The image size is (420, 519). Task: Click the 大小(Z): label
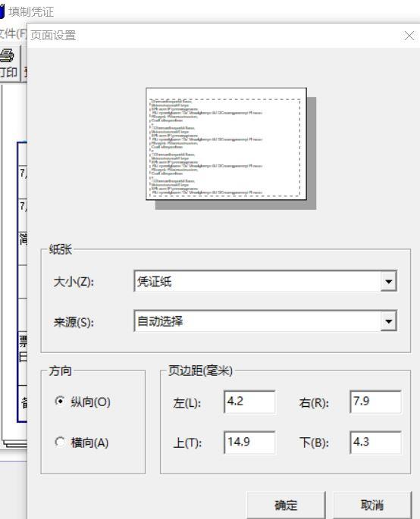pos(74,282)
